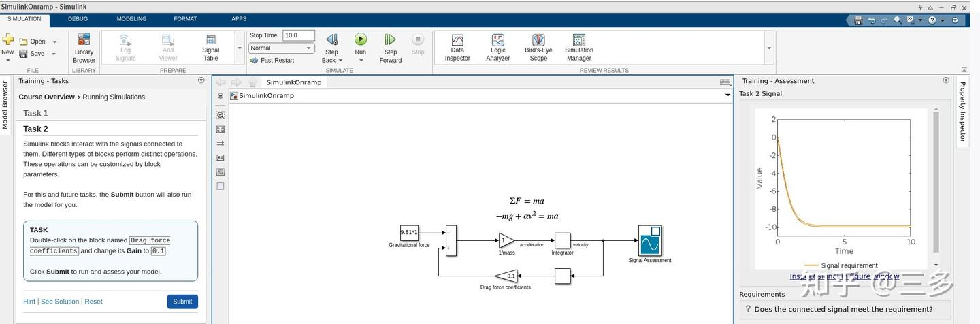The height and width of the screenshot is (324, 980).
Task: Click the Zoom tool in canvas palette
Action: 220,115
